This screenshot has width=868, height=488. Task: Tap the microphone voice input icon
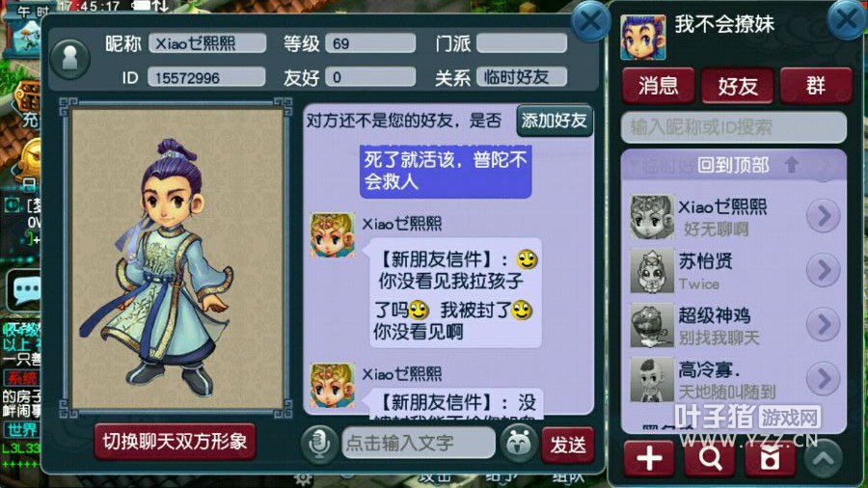click(319, 444)
